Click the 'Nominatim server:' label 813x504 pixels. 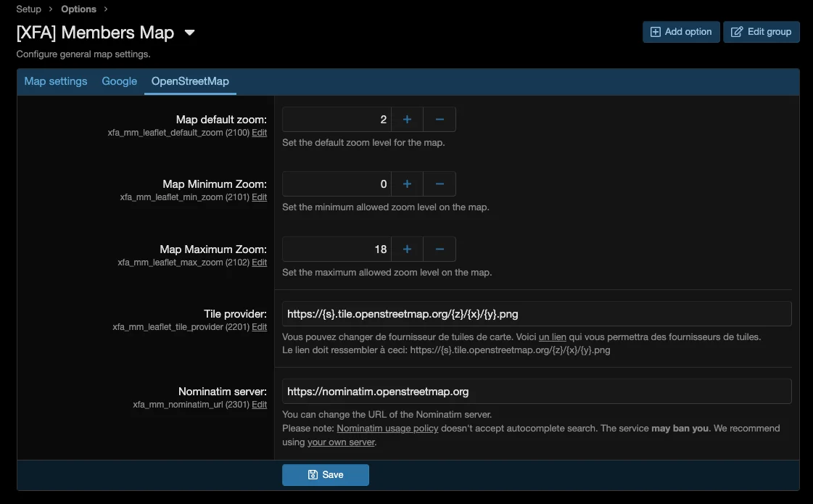pyautogui.click(x=223, y=392)
